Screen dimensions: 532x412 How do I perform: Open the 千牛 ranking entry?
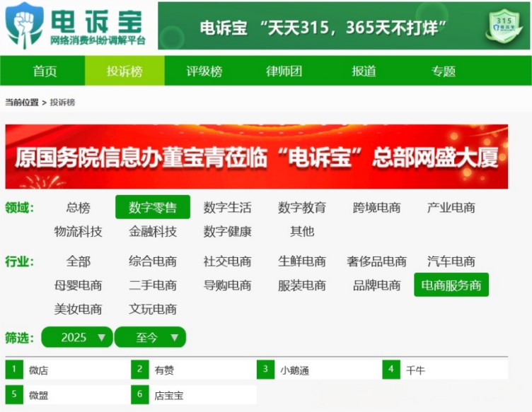[x=415, y=370]
